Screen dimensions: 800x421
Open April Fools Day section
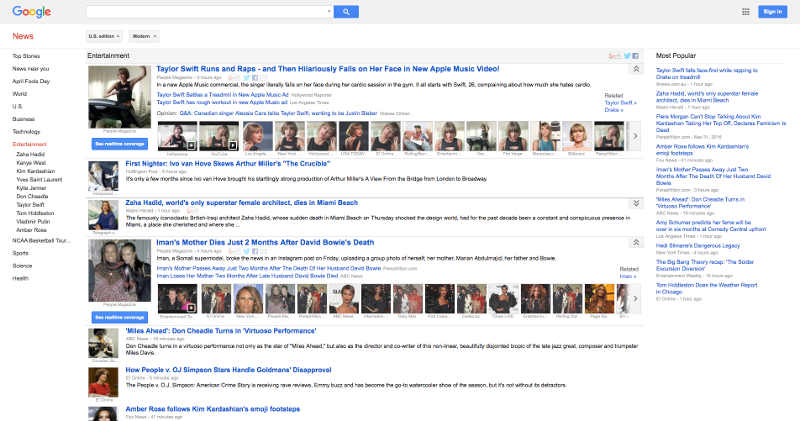coord(31,81)
